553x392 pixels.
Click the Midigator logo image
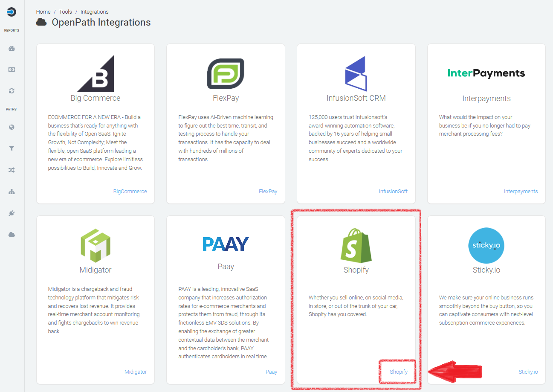click(96, 245)
